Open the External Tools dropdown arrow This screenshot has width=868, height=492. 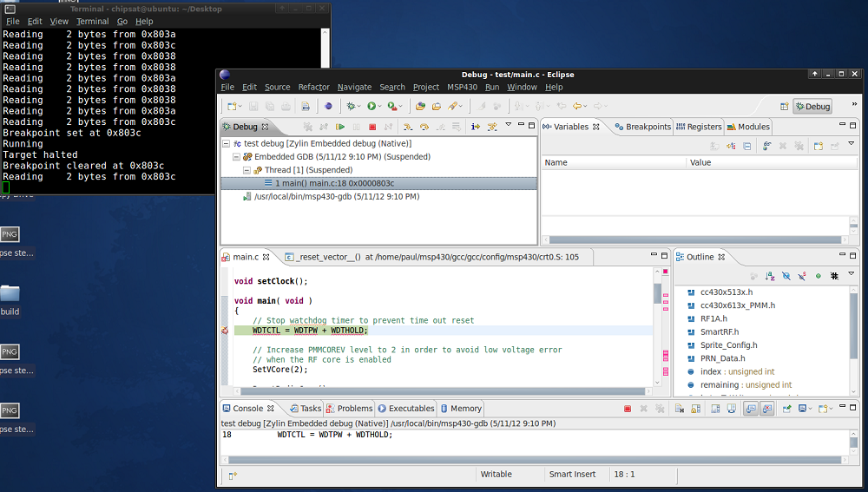pos(400,106)
